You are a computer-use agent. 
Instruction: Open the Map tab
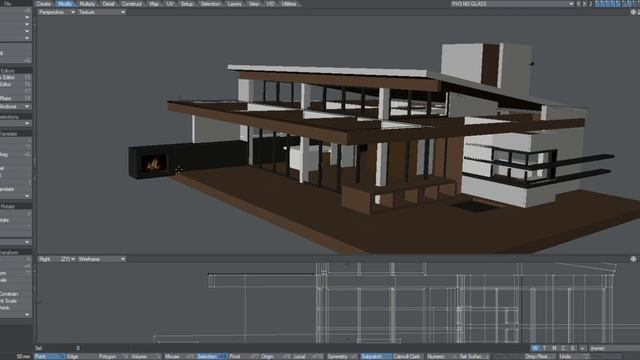(154, 4)
